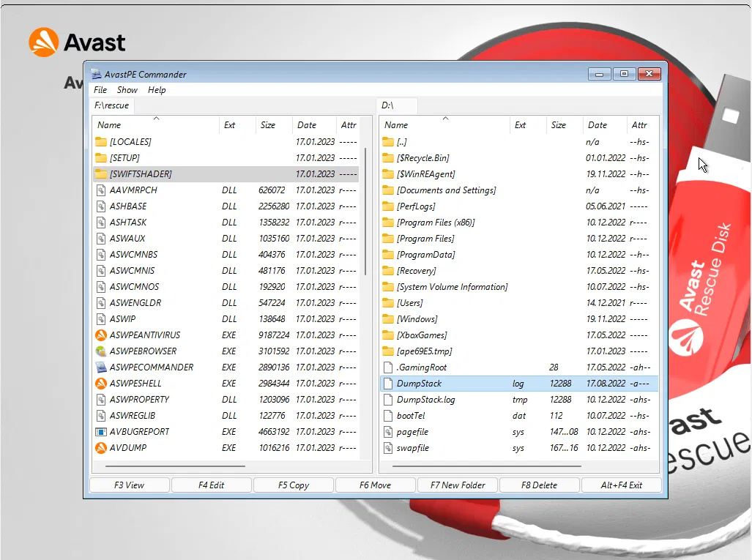Click the F7 New Folder button
This screenshot has width=752, height=560.
pyautogui.click(x=458, y=485)
